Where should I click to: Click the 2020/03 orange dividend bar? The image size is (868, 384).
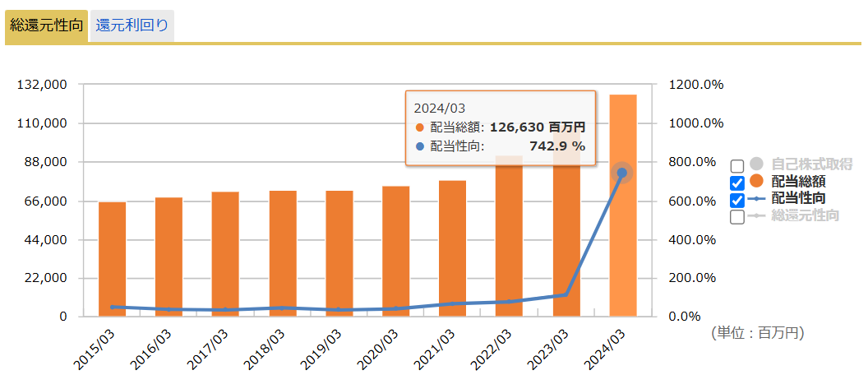click(396, 251)
